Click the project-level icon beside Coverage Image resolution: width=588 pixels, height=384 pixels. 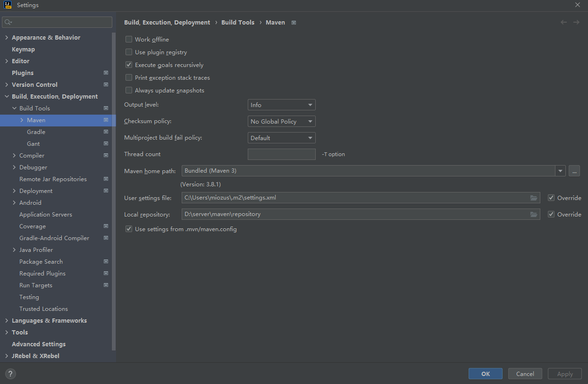[x=106, y=226]
